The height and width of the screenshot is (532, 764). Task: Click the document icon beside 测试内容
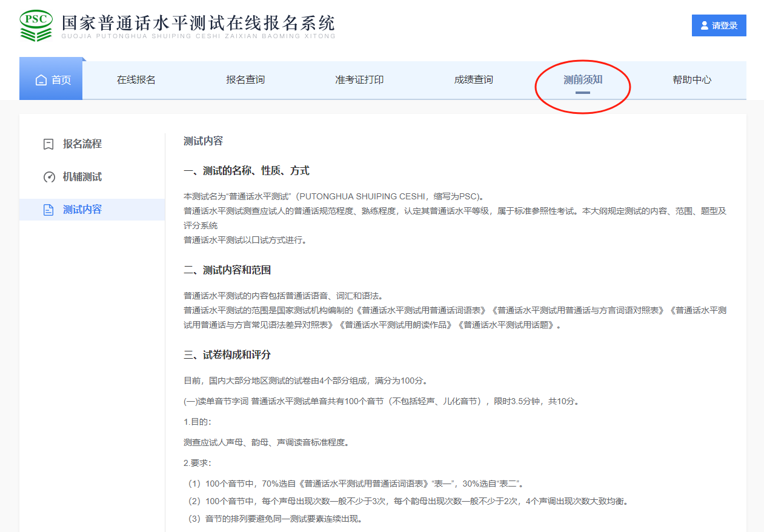pos(48,210)
